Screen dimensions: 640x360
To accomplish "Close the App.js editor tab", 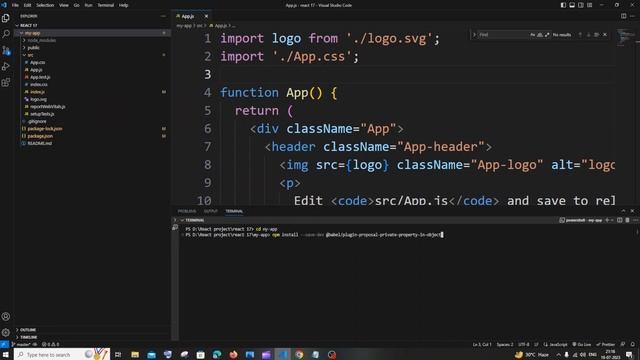I will [206, 16].
